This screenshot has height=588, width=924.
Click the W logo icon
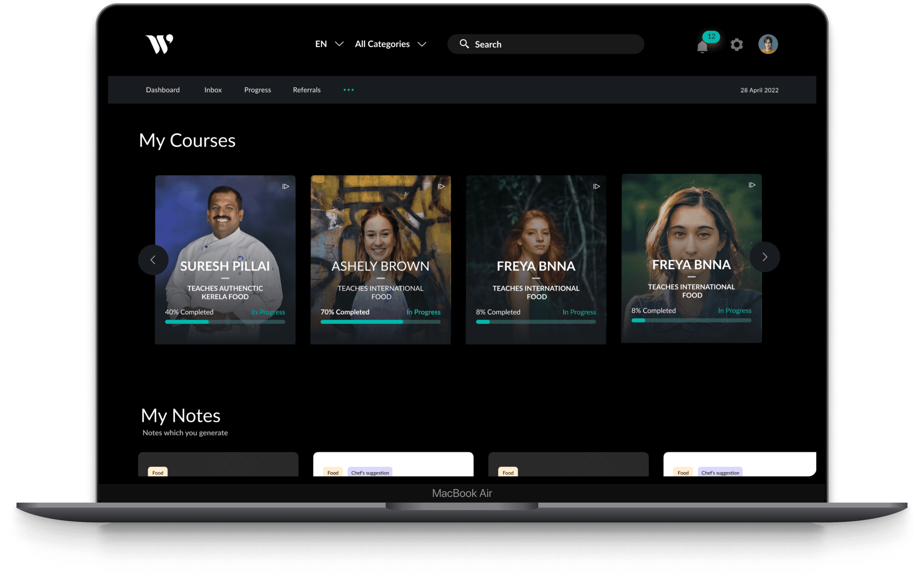click(x=159, y=44)
